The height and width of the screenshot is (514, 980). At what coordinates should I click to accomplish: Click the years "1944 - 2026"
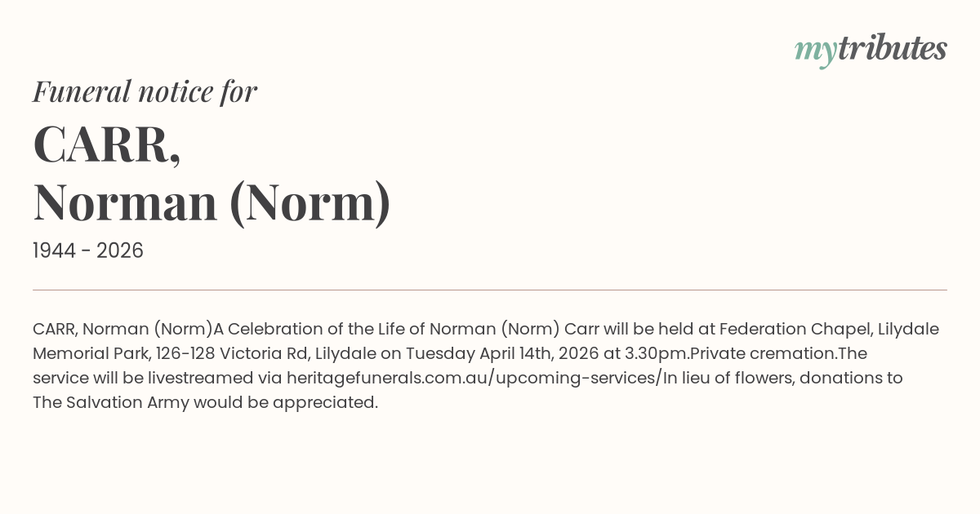click(88, 251)
